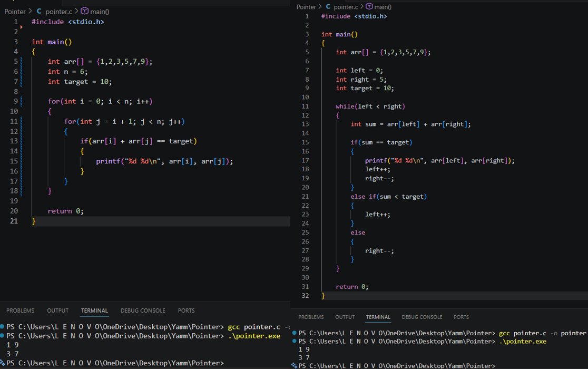Click 'int sum = arr[left] + arr[right];' line
This screenshot has width=588, height=369.
410,124
